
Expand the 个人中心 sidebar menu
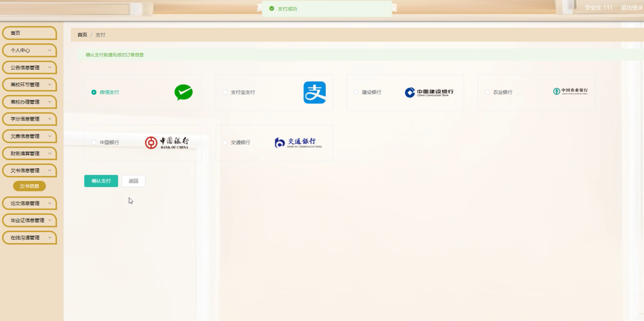click(x=29, y=50)
